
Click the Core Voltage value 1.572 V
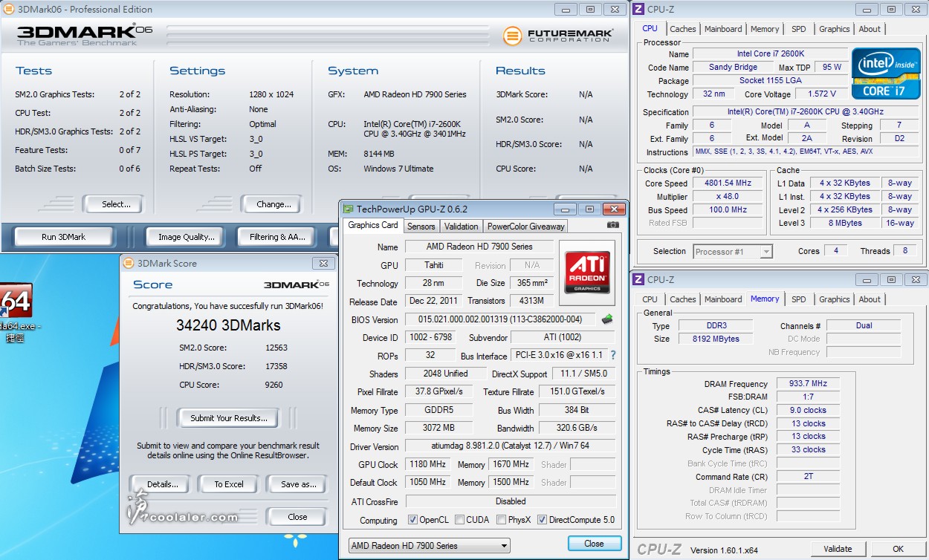(x=821, y=94)
